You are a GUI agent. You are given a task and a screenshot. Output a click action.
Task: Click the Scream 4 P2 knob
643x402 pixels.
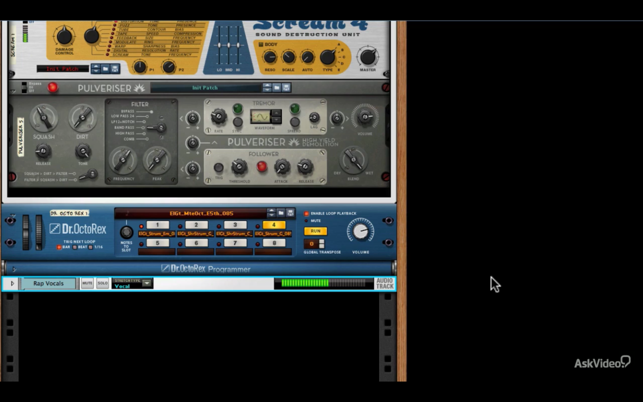169,66
